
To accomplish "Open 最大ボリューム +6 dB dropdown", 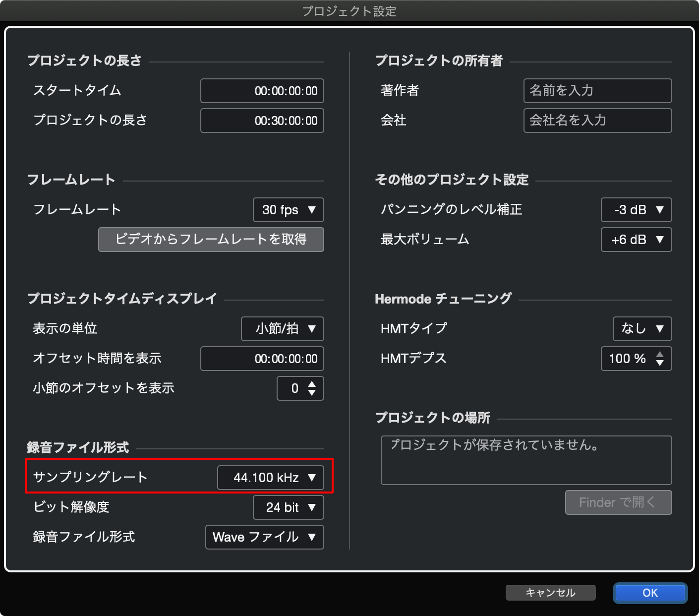I will pyautogui.click(x=636, y=240).
